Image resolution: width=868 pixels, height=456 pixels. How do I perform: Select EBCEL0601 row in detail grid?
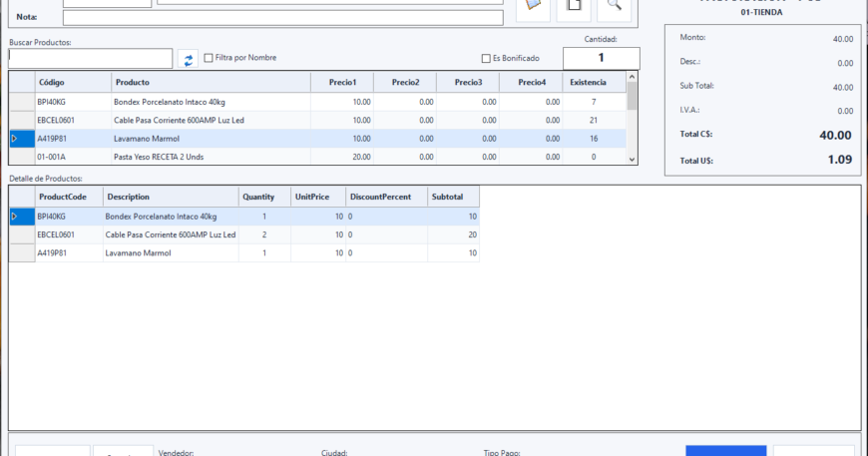[244, 234]
